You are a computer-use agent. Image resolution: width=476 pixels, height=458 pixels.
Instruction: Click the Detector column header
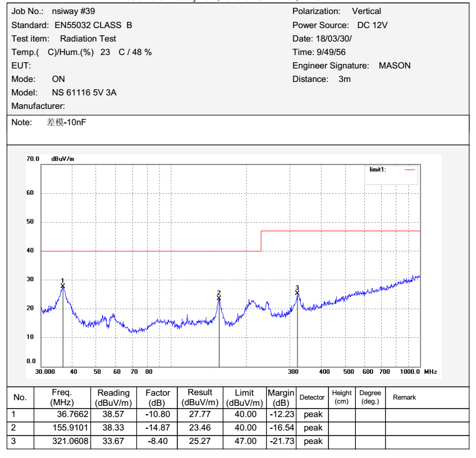tap(312, 397)
